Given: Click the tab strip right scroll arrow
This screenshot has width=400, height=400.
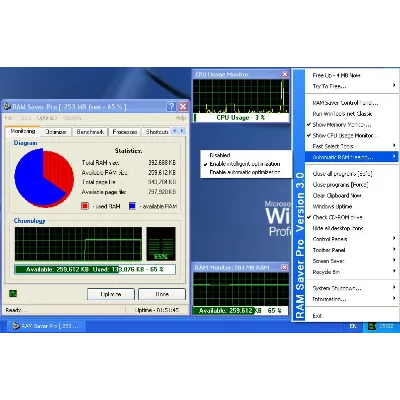Looking at the screenshot, I should point(182,131).
